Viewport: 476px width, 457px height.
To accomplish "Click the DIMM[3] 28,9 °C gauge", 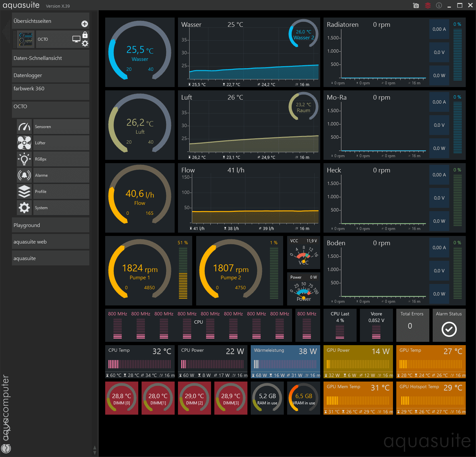I will (231, 398).
